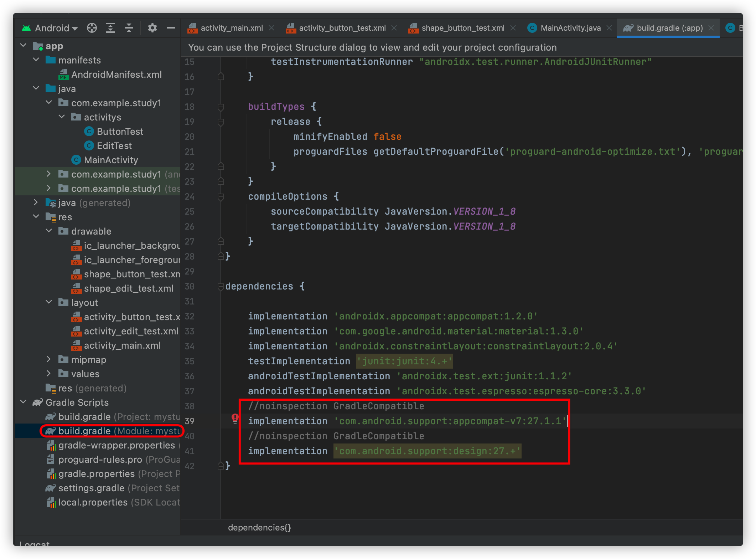Open the Android project view dropdown
Screen dimensions: 756x559
[50, 28]
